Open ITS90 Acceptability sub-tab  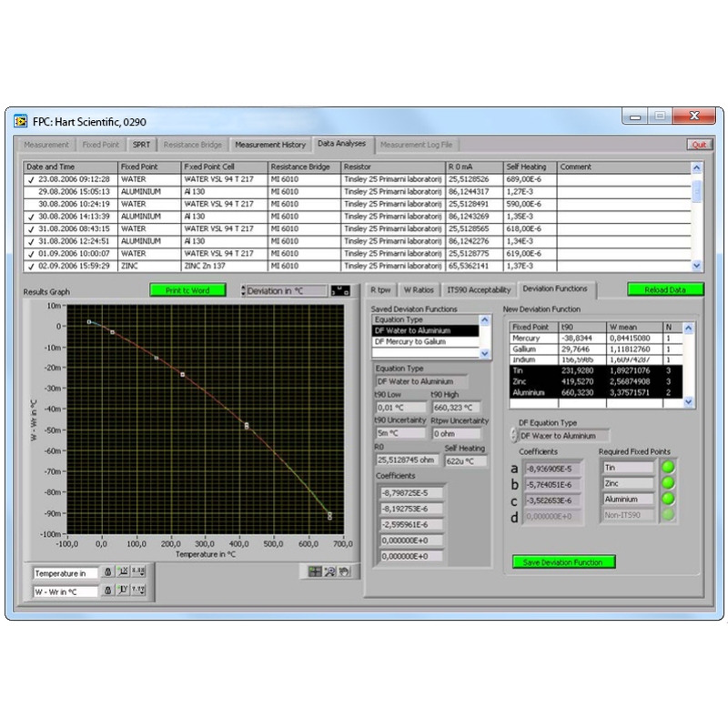point(479,290)
